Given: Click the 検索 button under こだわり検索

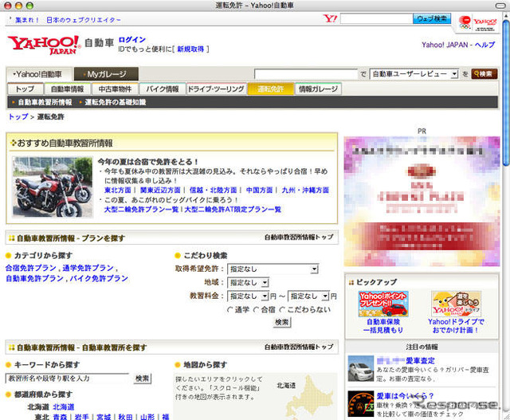Looking at the screenshot, I should 282,323.
